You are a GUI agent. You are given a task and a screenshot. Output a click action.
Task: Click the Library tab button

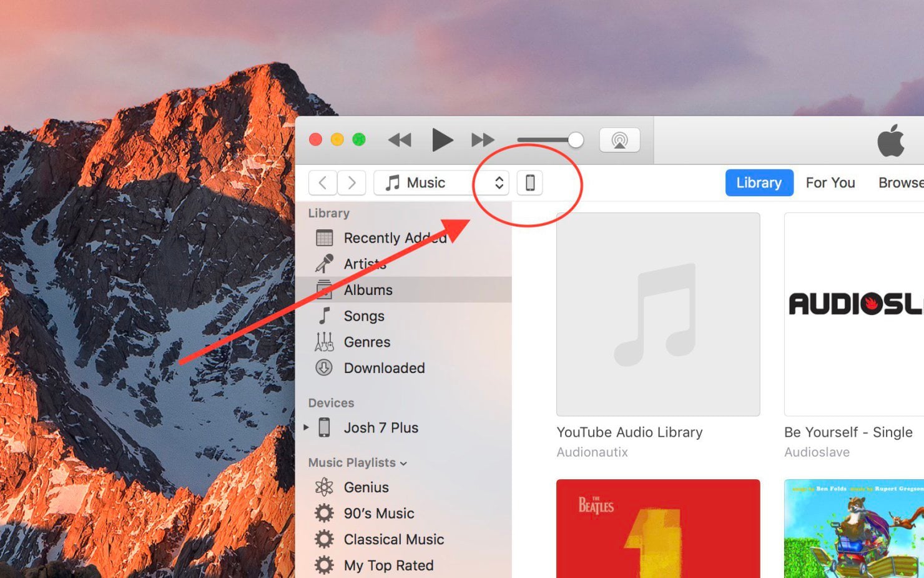click(759, 182)
